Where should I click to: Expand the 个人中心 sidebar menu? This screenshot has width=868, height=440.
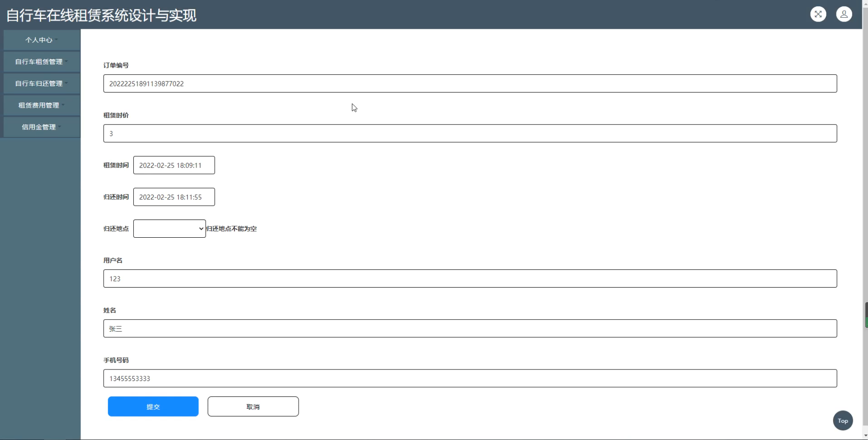[x=42, y=40]
